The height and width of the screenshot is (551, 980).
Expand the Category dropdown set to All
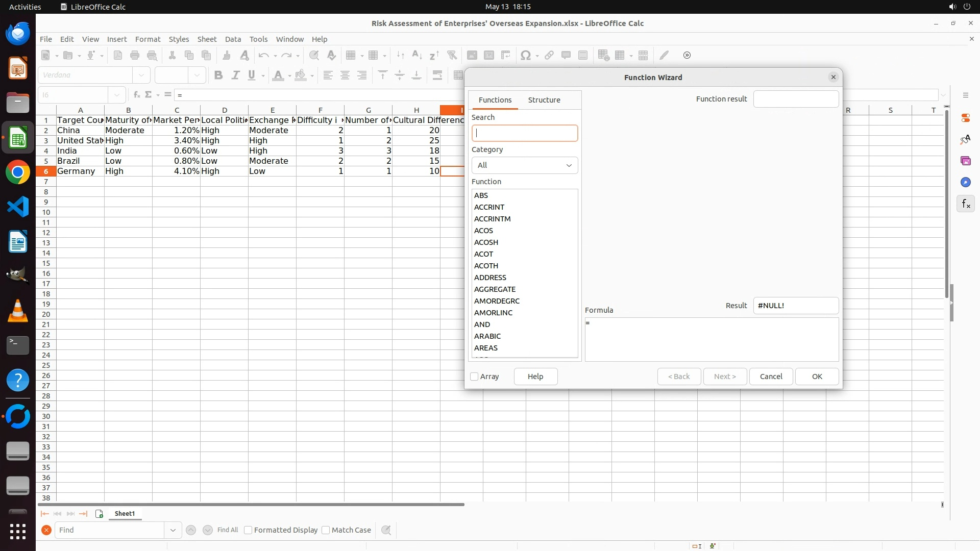525,165
